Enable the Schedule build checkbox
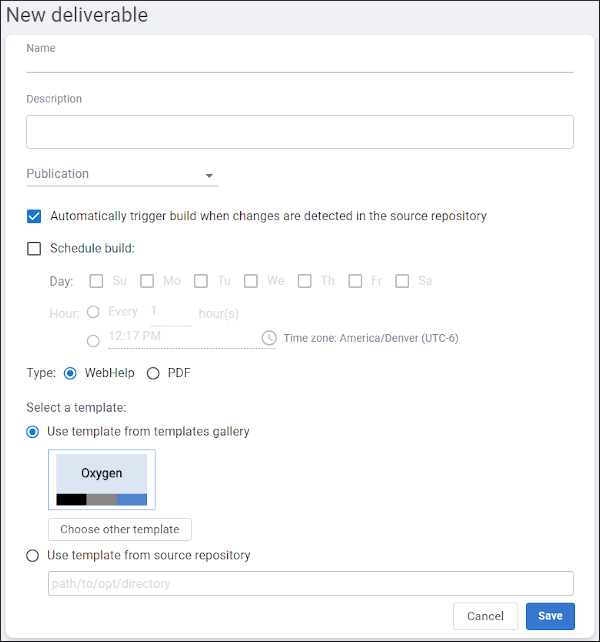 click(34, 249)
